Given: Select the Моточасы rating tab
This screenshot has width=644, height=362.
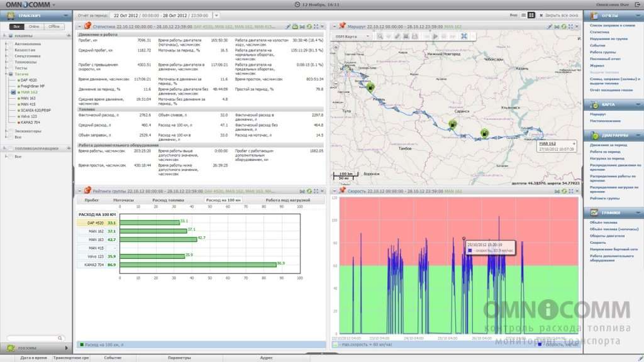Looking at the screenshot, I should tap(124, 200).
